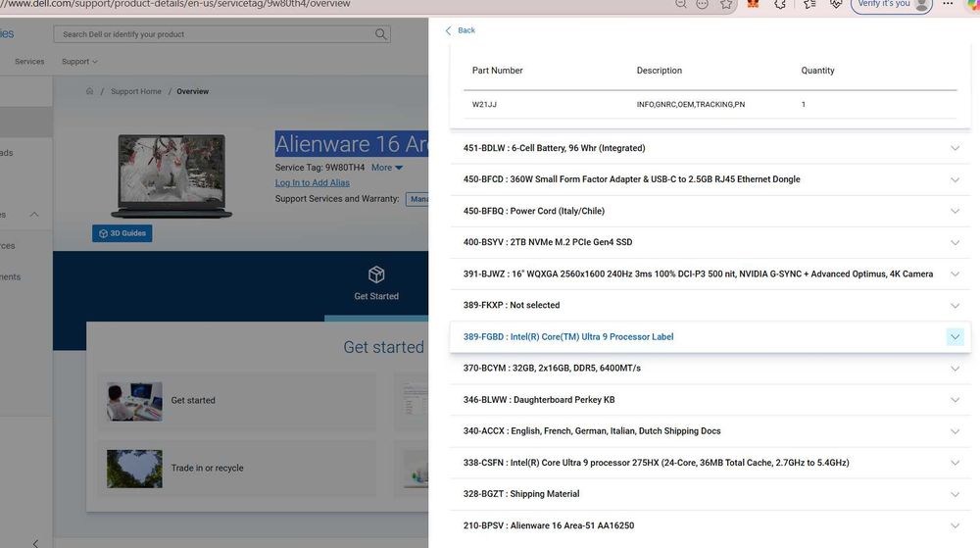This screenshot has height=548, width=980.
Task: Click the search magnifier icon in Dell search box
Action: pyautogui.click(x=380, y=34)
